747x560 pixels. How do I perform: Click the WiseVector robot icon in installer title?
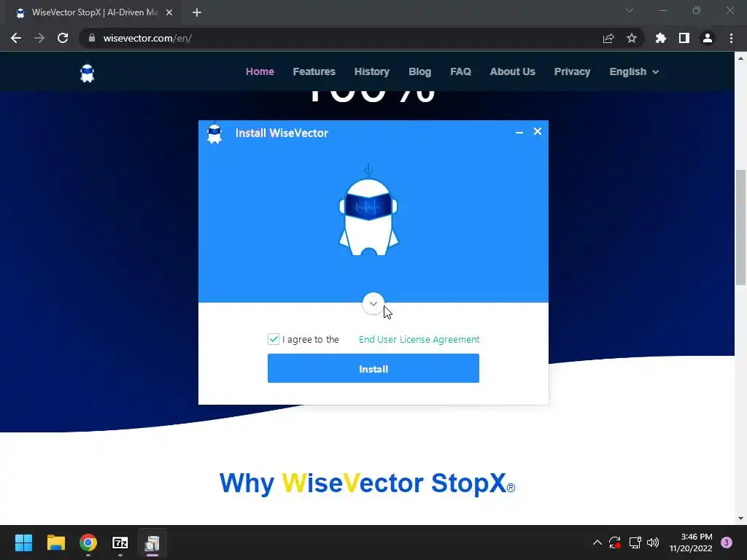pyautogui.click(x=214, y=133)
